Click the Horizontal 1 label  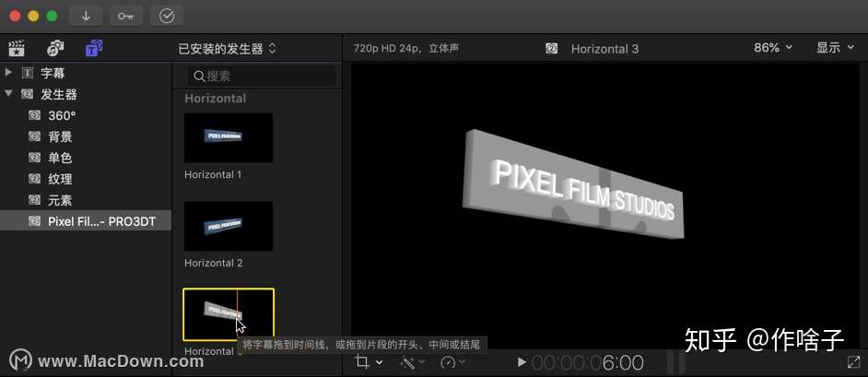[x=213, y=174]
